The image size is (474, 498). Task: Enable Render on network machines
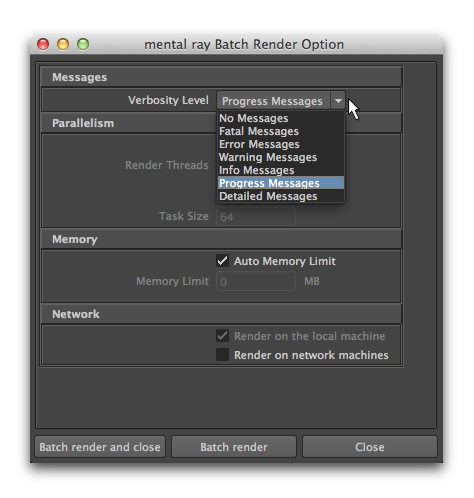(222, 355)
